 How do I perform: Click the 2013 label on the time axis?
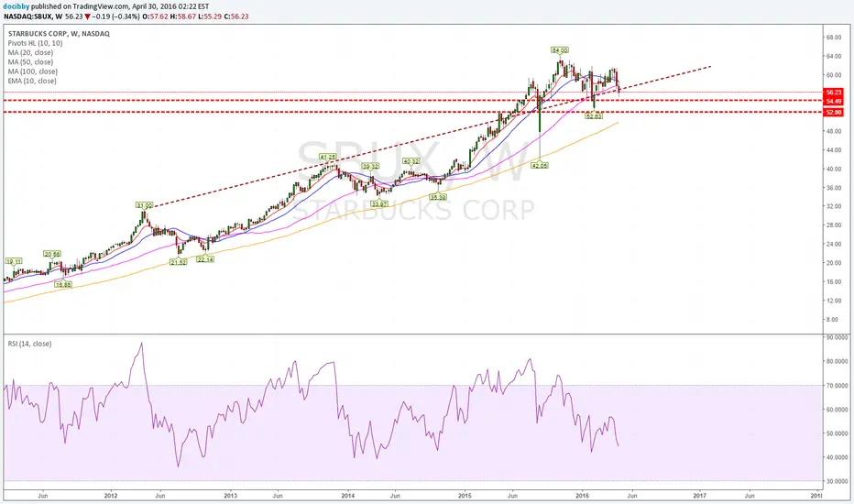pos(230,496)
